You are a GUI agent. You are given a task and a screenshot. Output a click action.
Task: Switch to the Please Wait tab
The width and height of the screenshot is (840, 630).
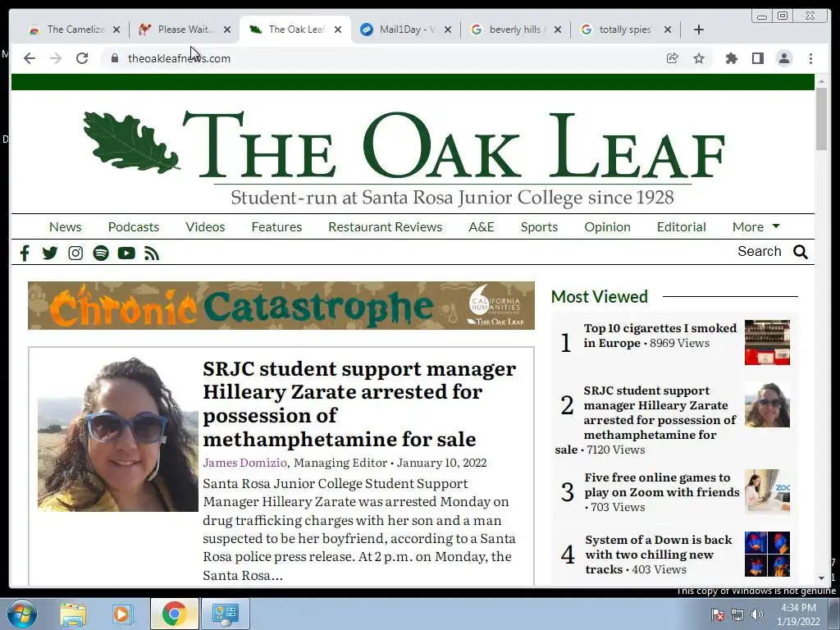coord(185,30)
